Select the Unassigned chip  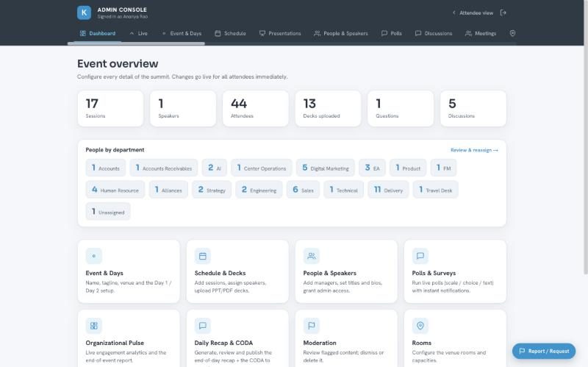[x=108, y=211]
